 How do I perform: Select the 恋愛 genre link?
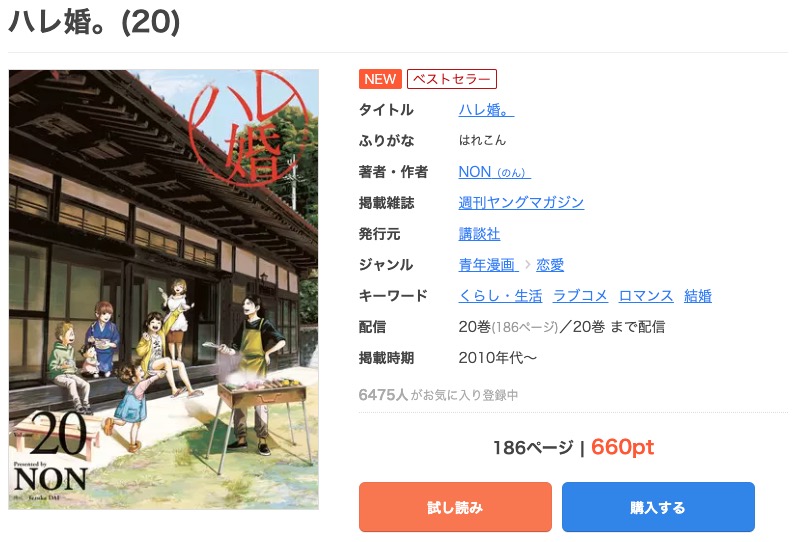(550, 265)
